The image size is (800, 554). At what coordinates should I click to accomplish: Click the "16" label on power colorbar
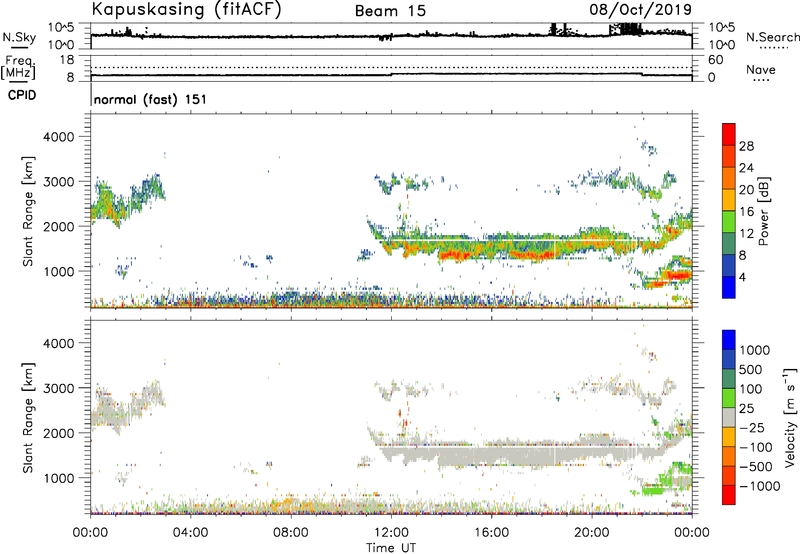click(746, 212)
